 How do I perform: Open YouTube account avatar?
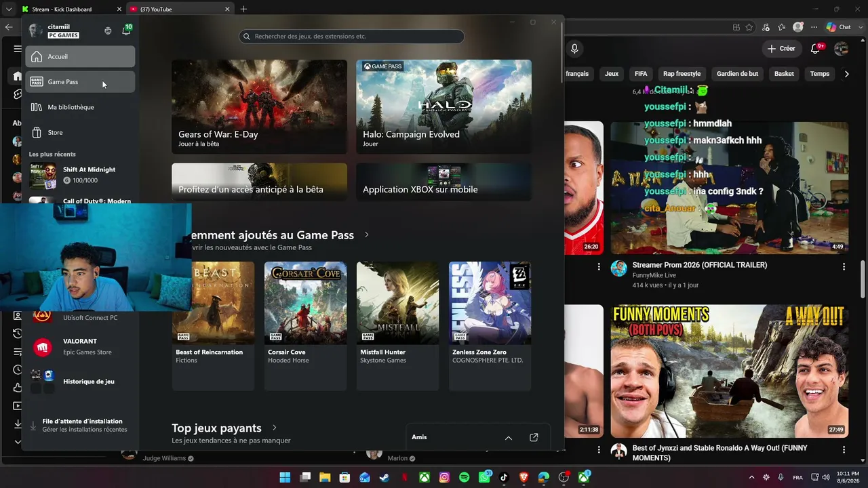pos(842,49)
